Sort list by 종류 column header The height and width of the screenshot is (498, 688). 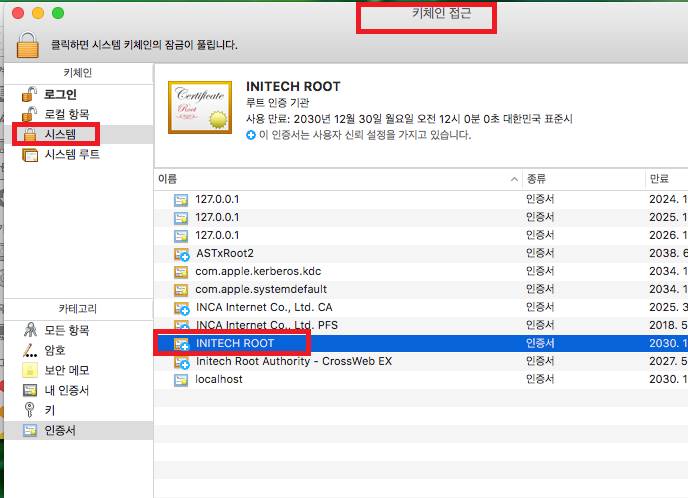(x=582, y=178)
